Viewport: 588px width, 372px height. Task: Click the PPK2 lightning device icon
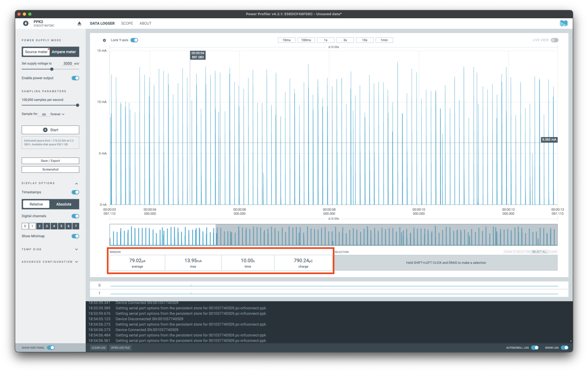pos(26,23)
